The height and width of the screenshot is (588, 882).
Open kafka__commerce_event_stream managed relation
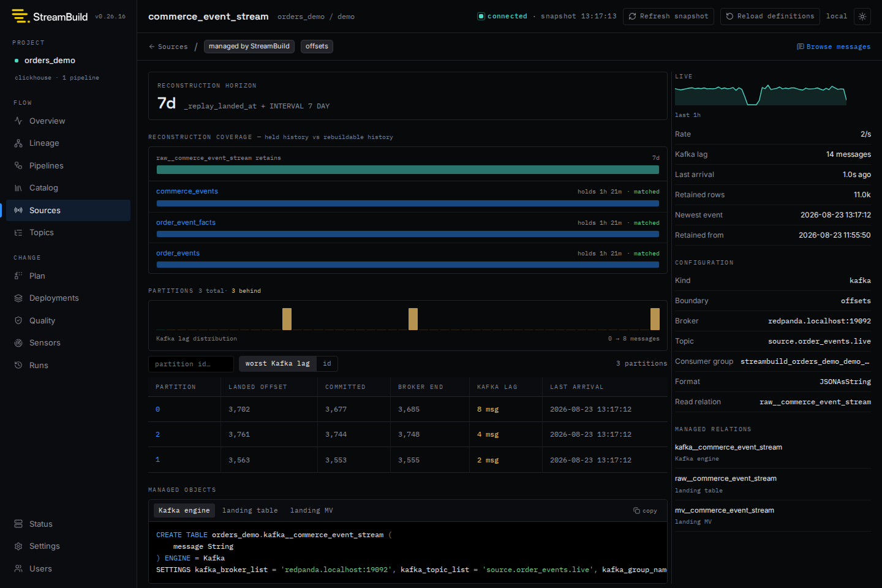pyautogui.click(x=728, y=447)
